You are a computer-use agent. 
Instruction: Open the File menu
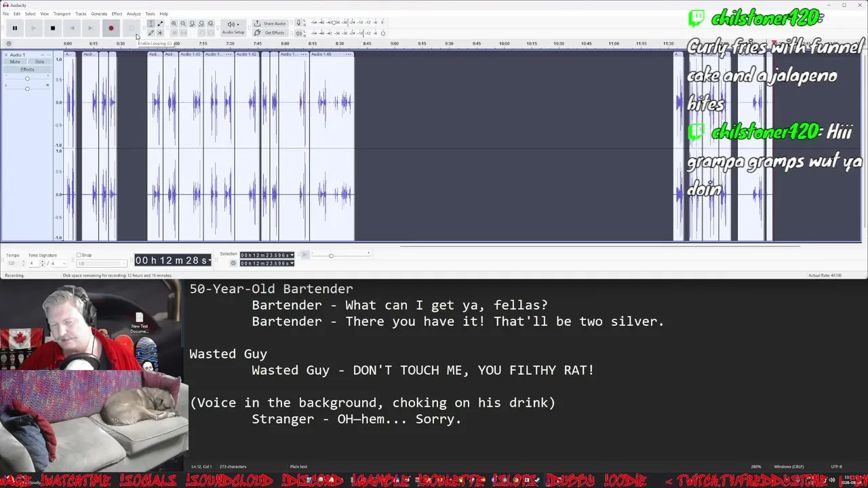(5, 14)
